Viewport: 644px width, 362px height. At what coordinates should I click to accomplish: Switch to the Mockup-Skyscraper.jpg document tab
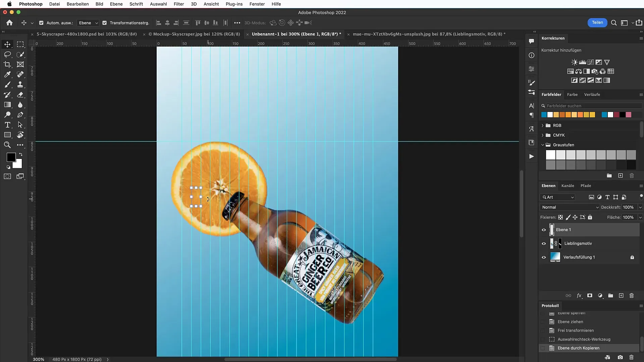click(194, 34)
